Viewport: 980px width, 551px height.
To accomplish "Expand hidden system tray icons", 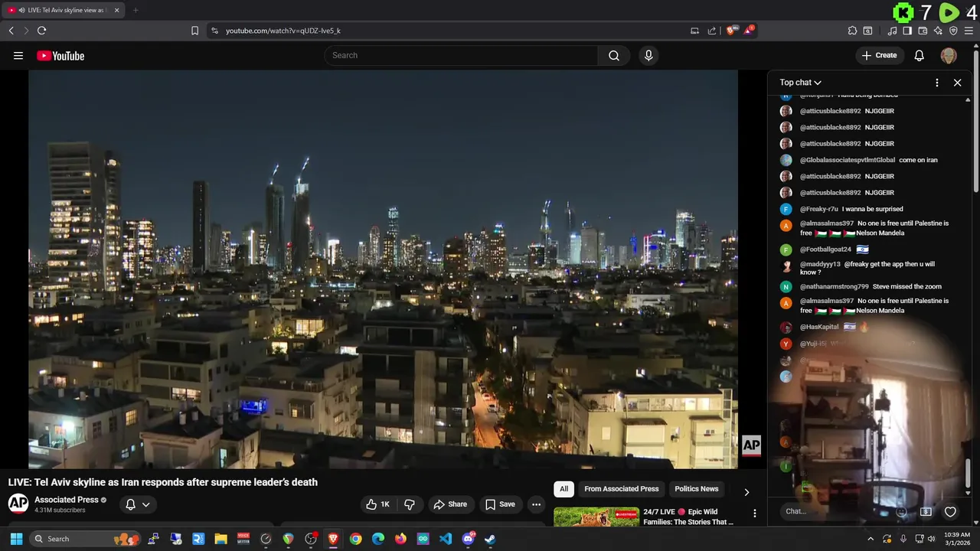I will [871, 539].
